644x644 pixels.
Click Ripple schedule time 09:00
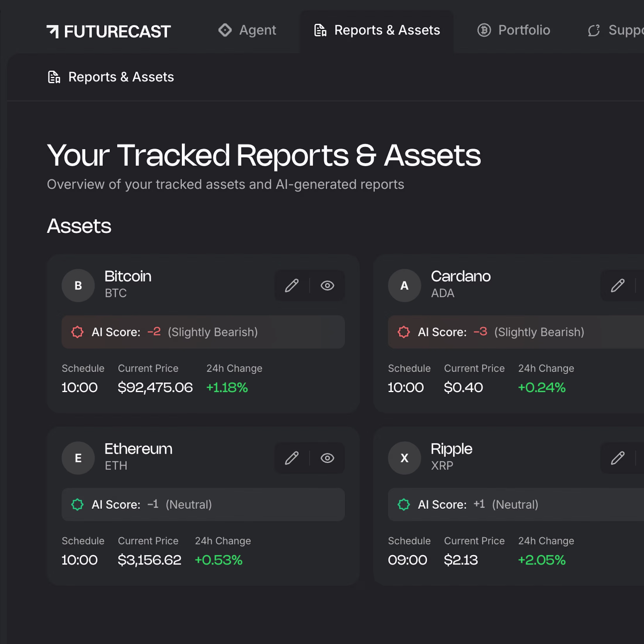click(407, 560)
